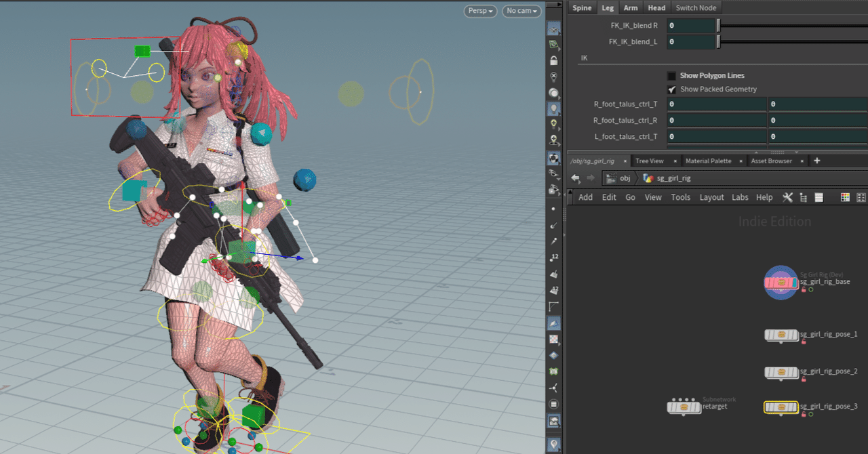
Task: Open the Persp view dropdown
Action: (x=480, y=11)
